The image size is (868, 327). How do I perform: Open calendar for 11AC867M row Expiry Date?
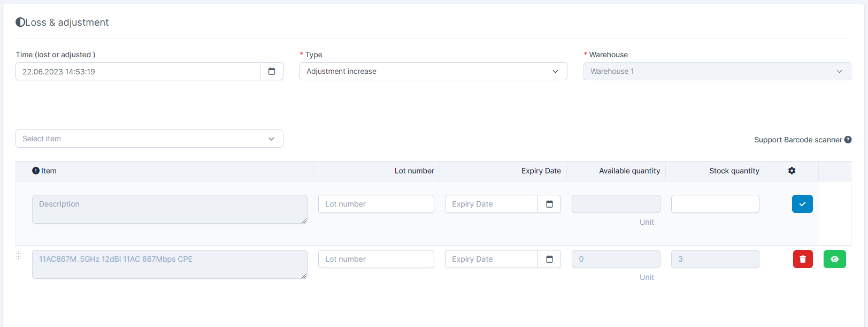(x=549, y=259)
